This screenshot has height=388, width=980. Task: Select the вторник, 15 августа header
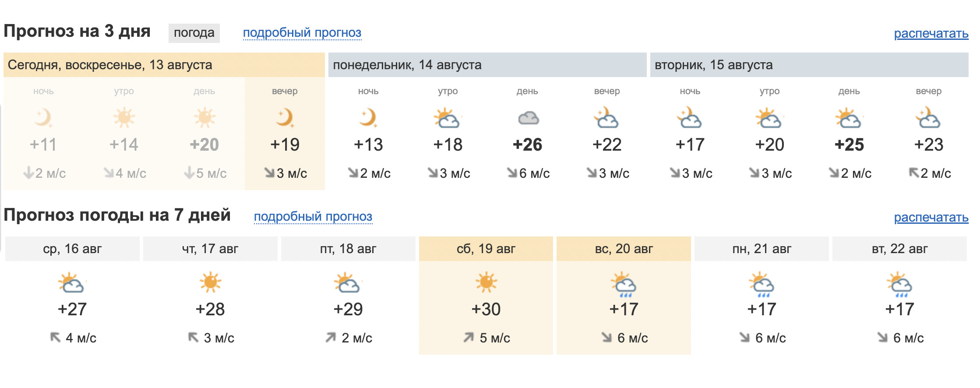[809, 65]
